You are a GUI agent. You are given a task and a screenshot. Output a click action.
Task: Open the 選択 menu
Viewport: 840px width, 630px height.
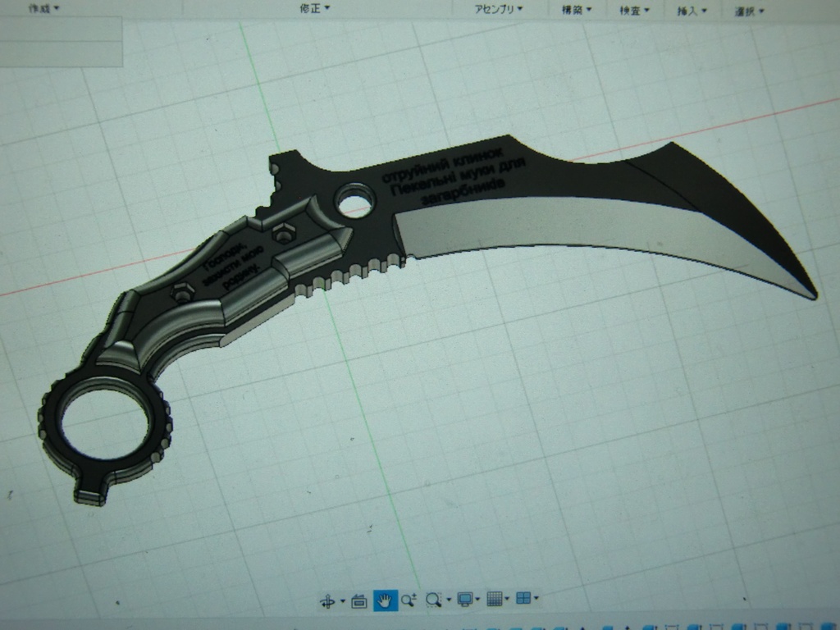pyautogui.click(x=749, y=11)
